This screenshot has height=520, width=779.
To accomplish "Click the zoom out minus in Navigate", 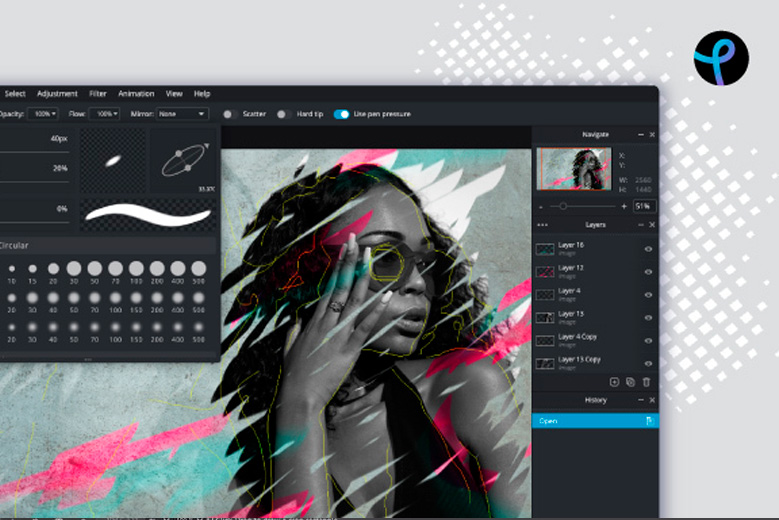I will click(541, 207).
